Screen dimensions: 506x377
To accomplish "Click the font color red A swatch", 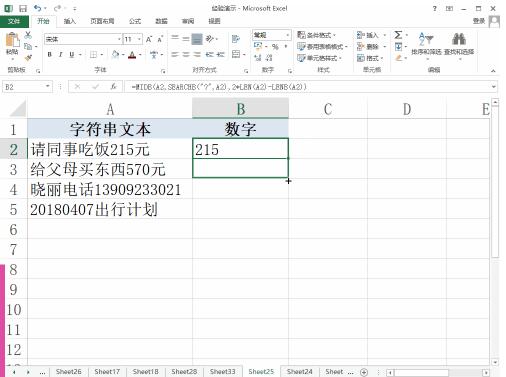I will (132, 55).
